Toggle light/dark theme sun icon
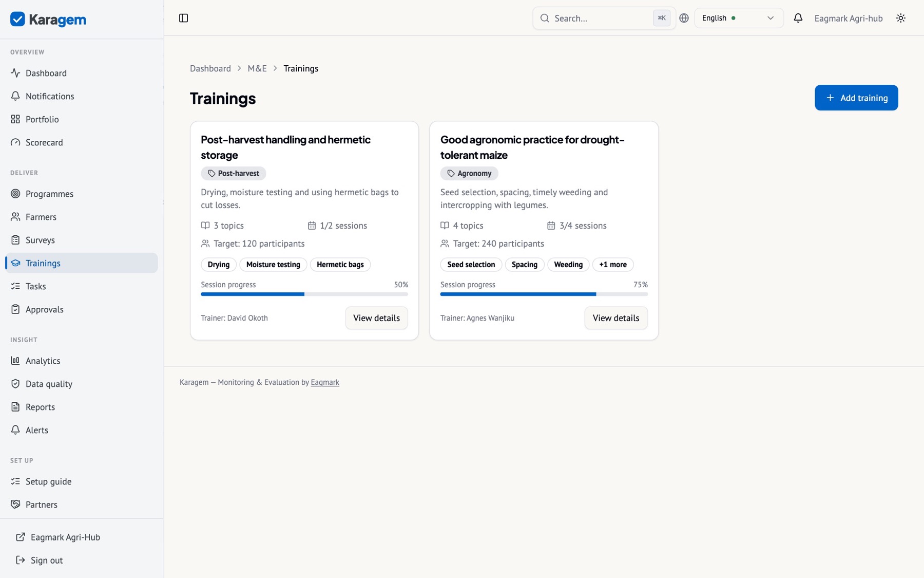This screenshot has height=578, width=924. pos(900,18)
